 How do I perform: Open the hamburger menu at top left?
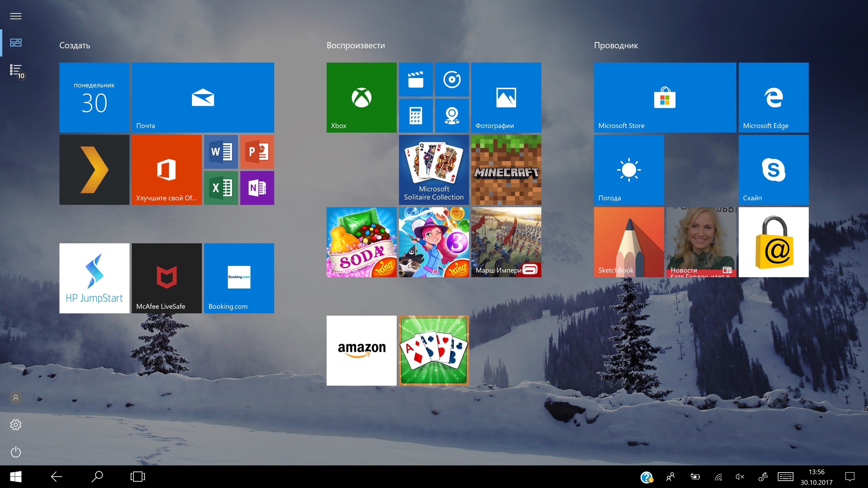pos(16,16)
